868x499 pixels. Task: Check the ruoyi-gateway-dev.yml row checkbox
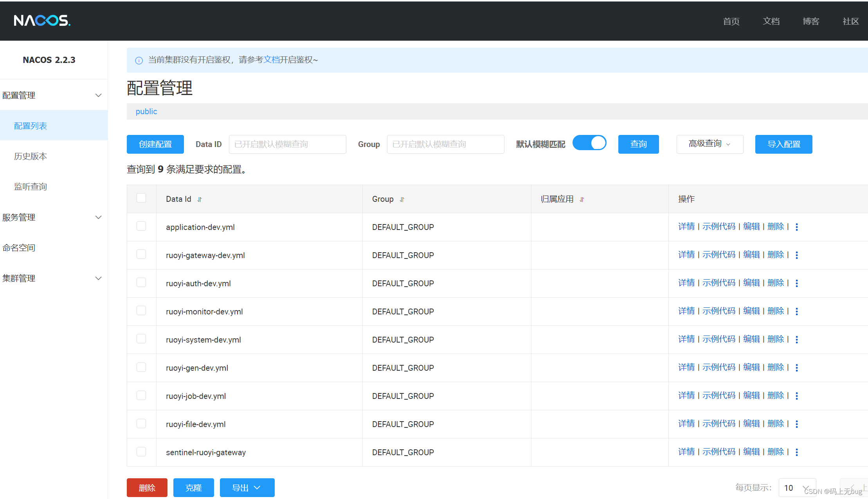[x=141, y=254]
